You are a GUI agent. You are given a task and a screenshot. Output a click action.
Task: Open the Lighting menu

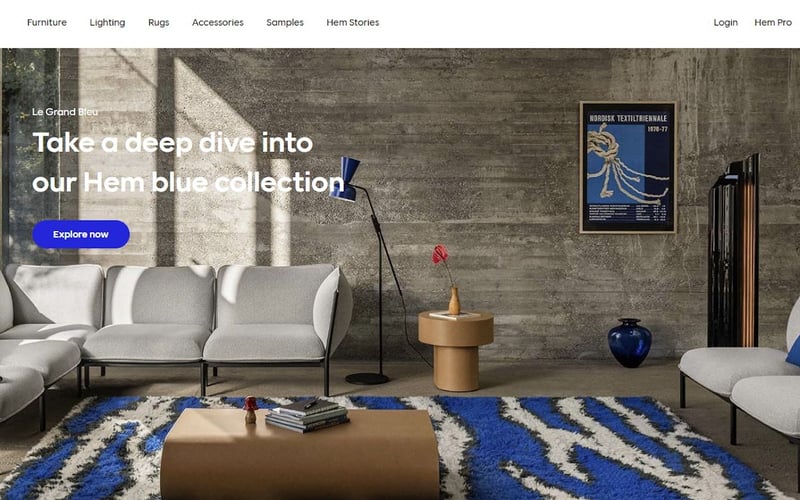107,22
